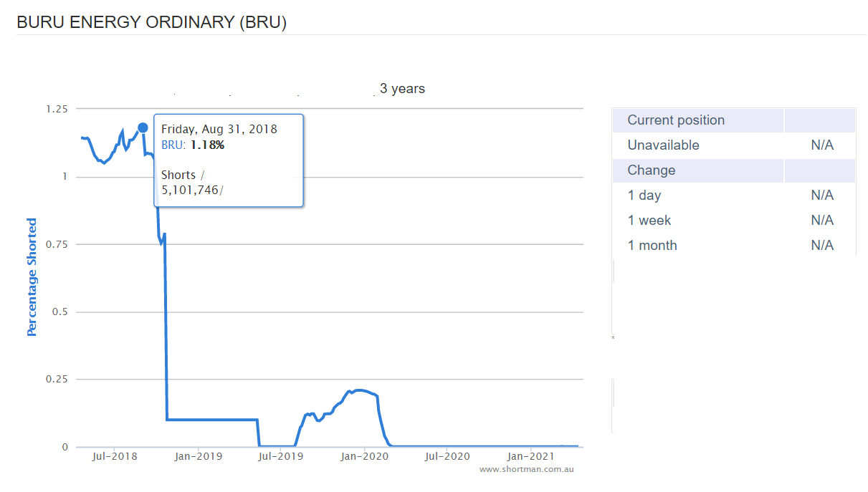Click the "1 month" row label
This screenshot has width=868, height=492.
coord(652,246)
